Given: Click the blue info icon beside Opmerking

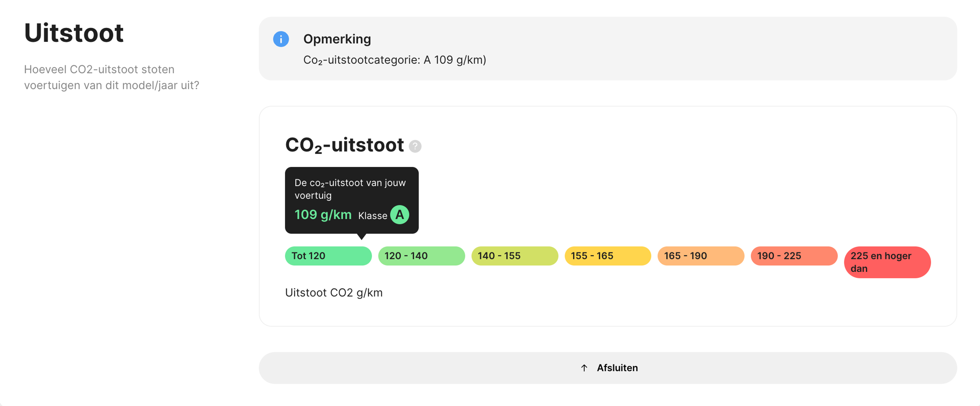Looking at the screenshot, I should pos(281,39).
